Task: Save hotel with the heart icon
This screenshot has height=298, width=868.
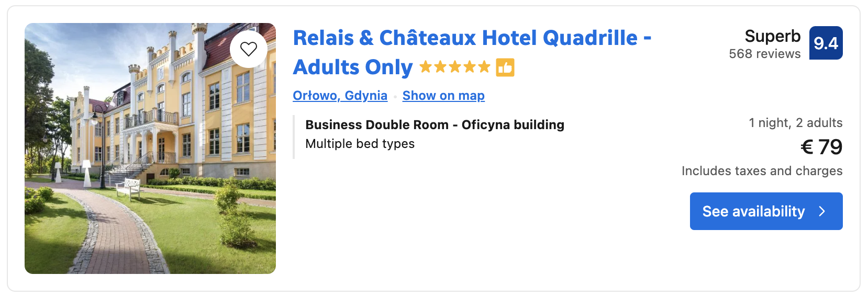Action: (x=249, y=49)
